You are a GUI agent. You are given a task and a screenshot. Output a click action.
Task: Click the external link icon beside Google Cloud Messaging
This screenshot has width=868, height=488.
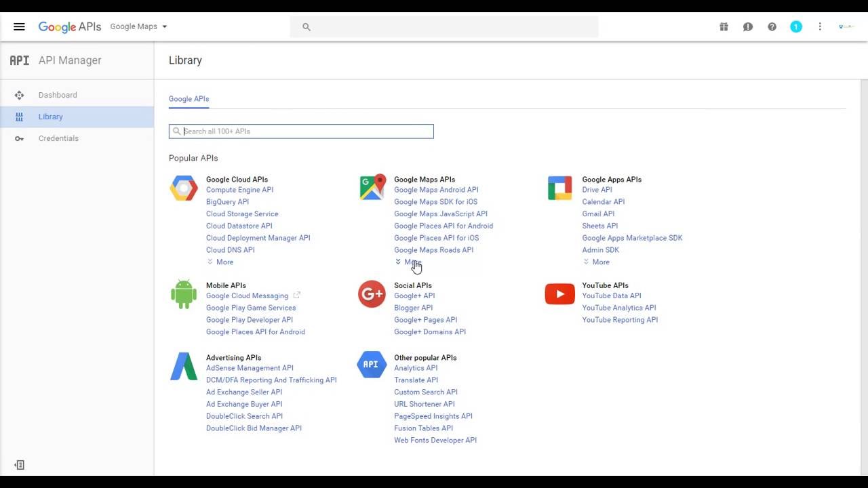pyautogui.click(x=296, y=296)
